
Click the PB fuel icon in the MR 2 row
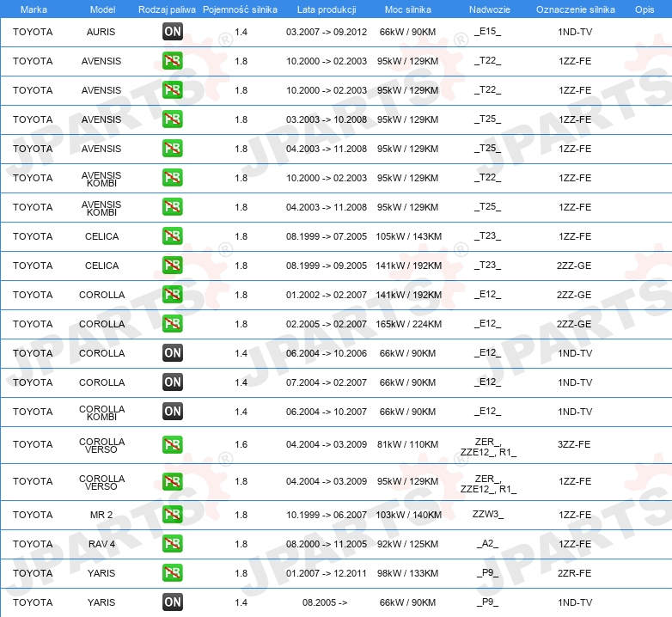click(172, 515)
